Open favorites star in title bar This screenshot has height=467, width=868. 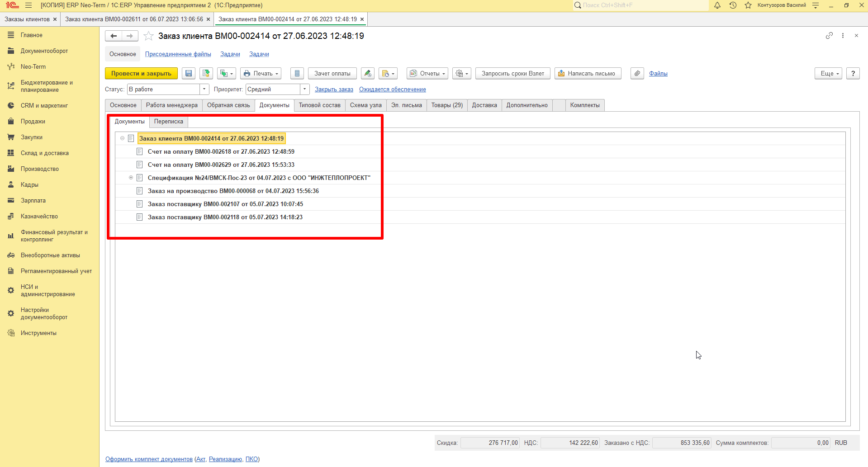tap(748, 5)
